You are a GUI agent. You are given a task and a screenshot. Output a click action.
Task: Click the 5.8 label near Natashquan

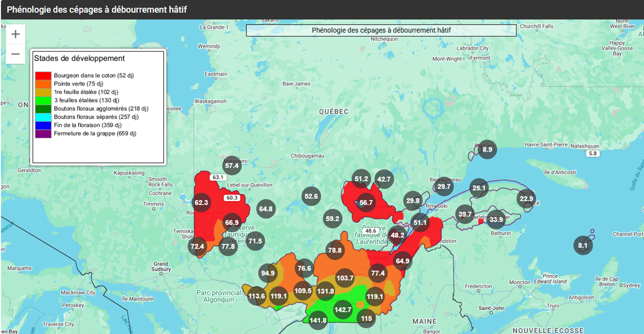tap(593, 153)
